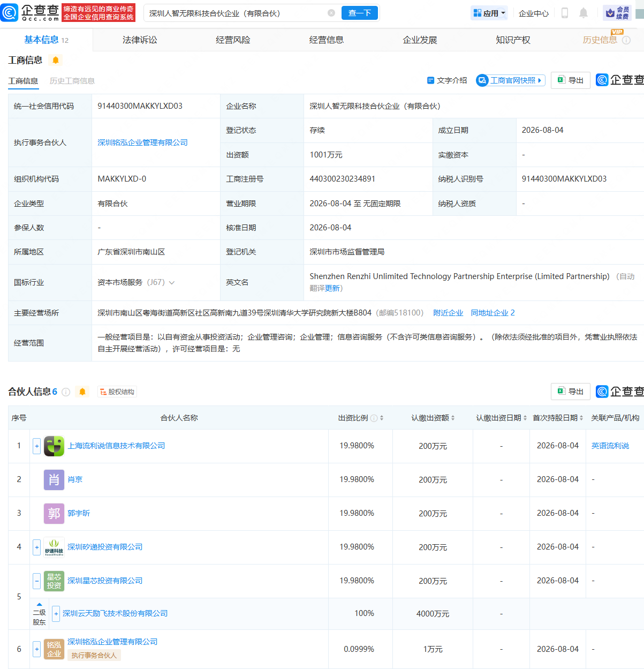The image size is (644, 669).
Task: Expand 上海流利说信息技术有限公司 shareholders
Action: point(36,446)
